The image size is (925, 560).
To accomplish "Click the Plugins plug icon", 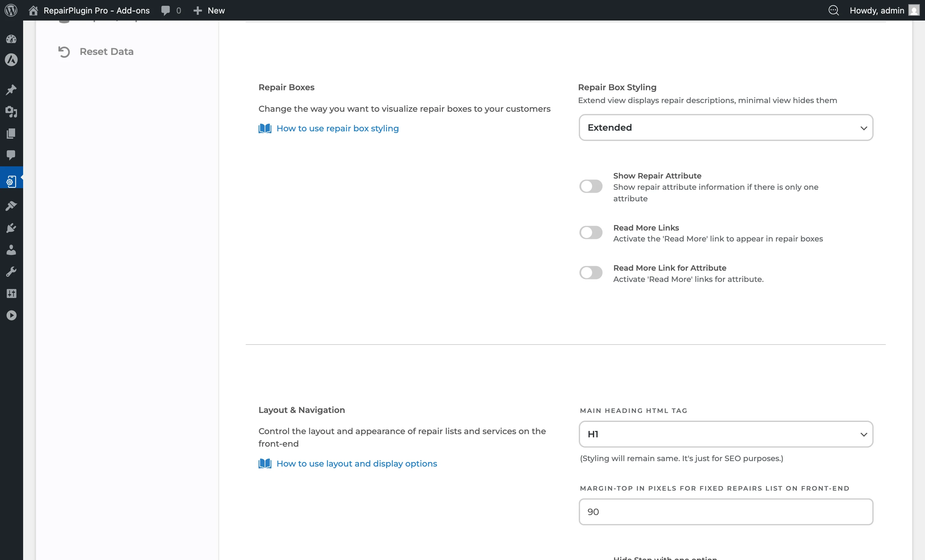I will pyautogui.click(x=11, y=228).
